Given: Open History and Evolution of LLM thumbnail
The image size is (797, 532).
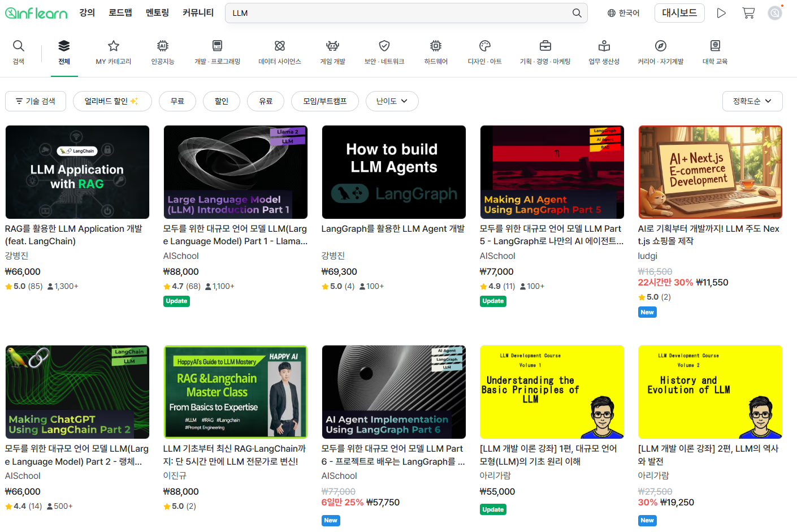Looking at the screenshot, I should pos(711,392).
